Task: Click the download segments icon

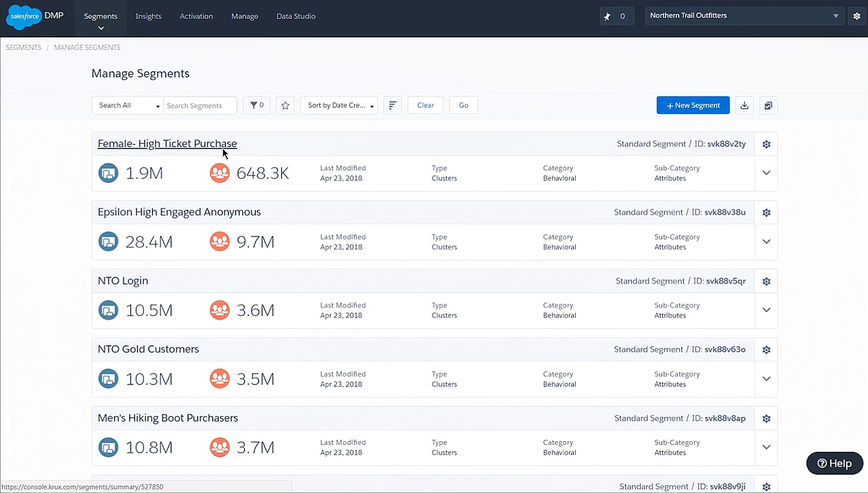Action: point(744,105)
